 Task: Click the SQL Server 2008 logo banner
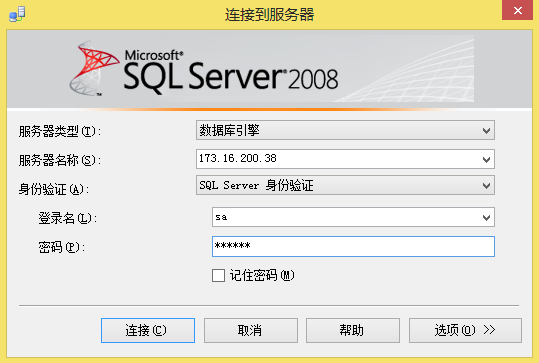coord(269,69)
